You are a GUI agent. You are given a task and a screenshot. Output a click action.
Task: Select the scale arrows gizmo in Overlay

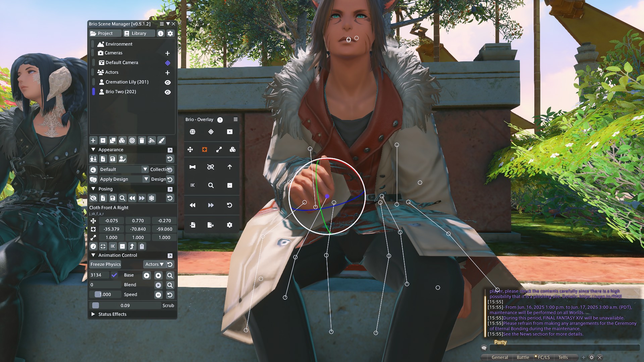[x=219, y=149]
